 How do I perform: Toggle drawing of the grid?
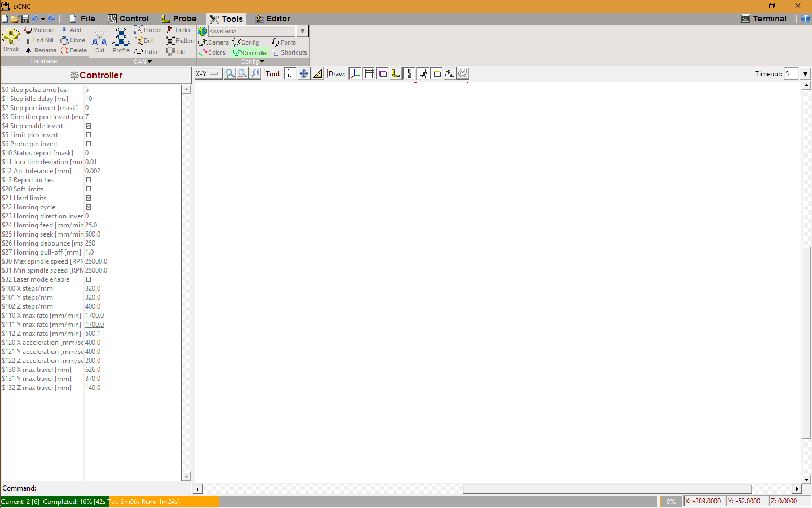(x=369, y=73)
